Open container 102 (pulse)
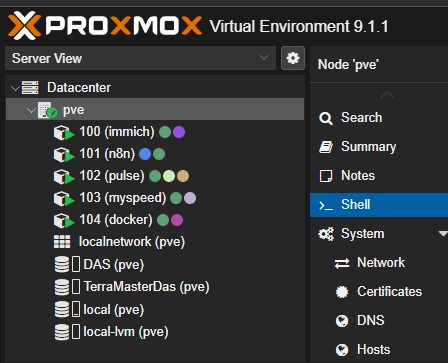Screen dimensions: 448x363 point(112,176)
